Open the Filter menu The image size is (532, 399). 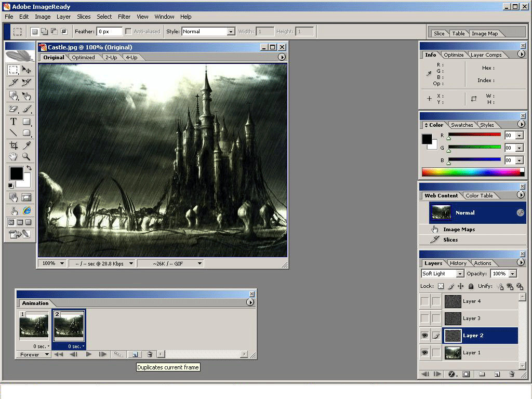click(124, 17)
